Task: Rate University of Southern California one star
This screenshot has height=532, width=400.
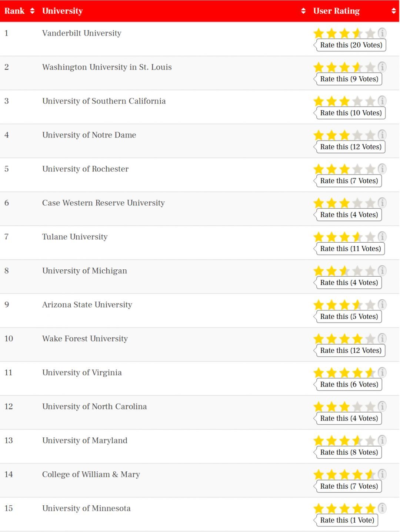Action: 319,101
